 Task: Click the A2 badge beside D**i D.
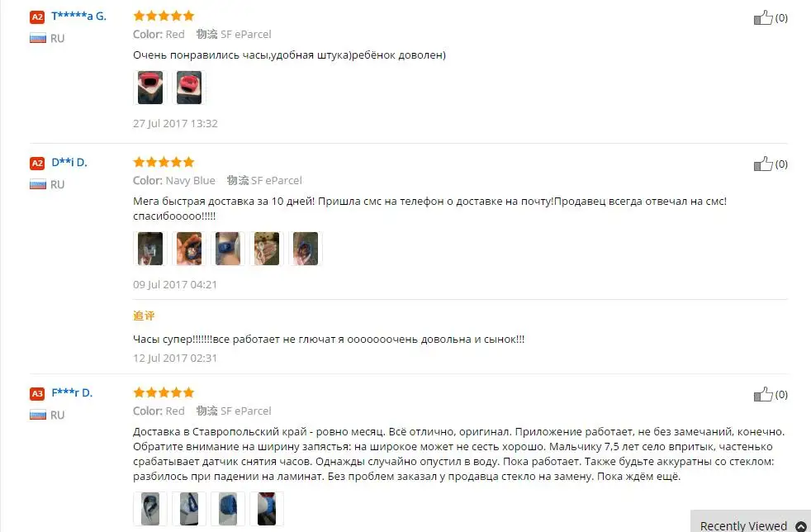pos(37,163)
